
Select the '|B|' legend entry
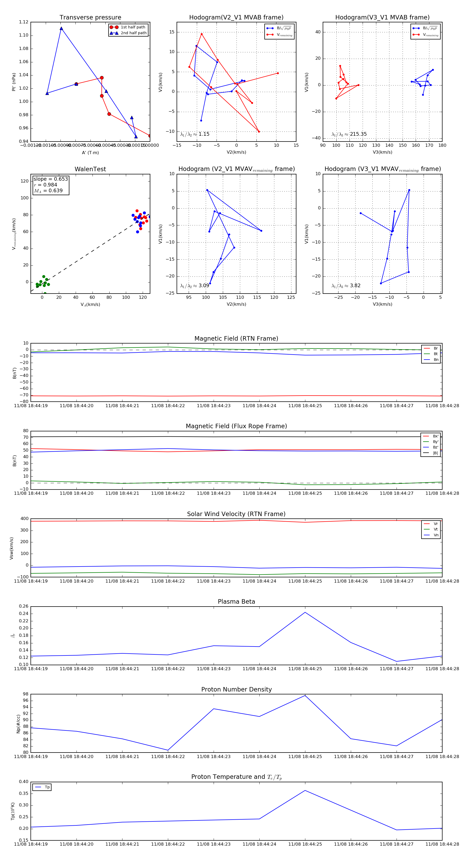[431, 453]
